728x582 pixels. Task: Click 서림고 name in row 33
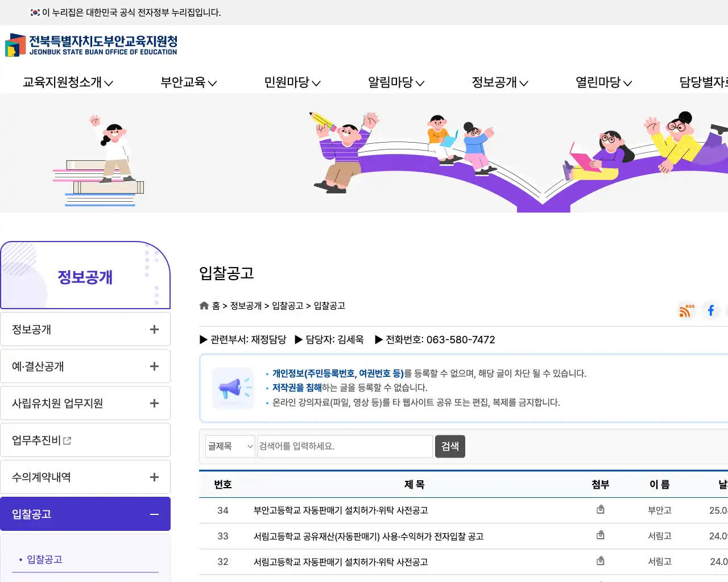(660, 536)
